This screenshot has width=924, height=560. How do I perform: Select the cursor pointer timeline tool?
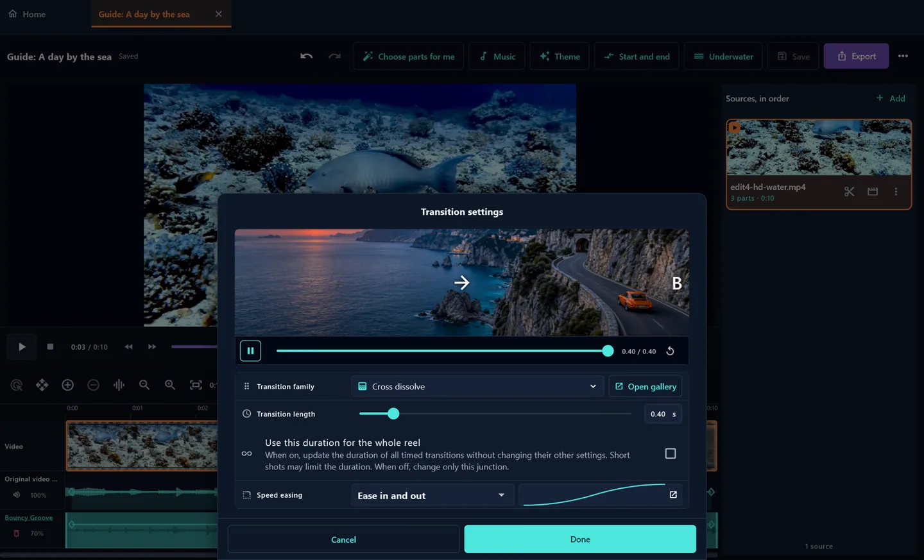pyautogui.click(x=17, y=385)
